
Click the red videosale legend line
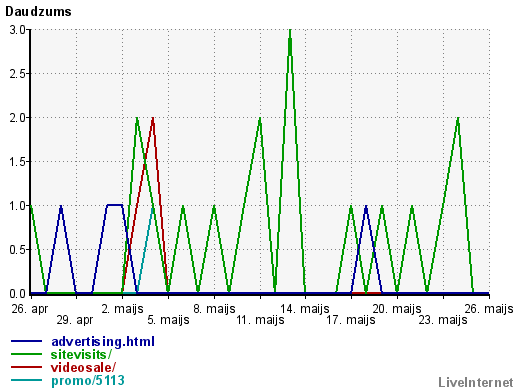[x=26, y=367]
